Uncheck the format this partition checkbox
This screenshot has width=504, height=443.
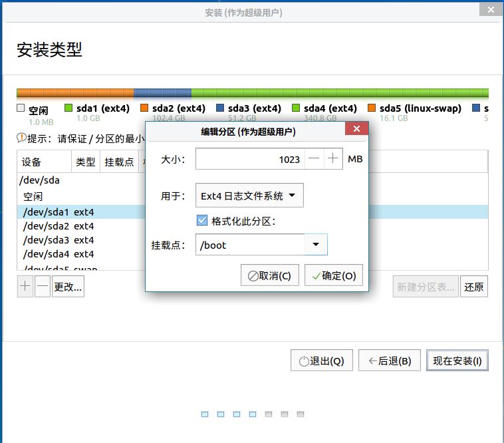tap(202, 221)
